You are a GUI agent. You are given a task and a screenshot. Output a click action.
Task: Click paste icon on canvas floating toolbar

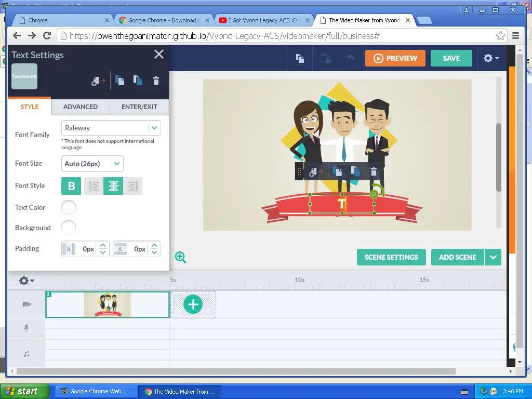tap(355, 171)
